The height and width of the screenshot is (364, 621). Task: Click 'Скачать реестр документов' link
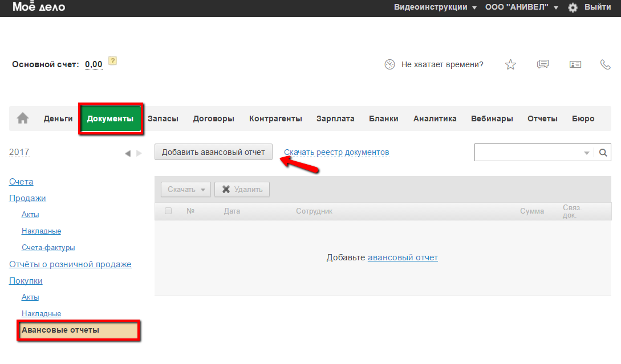point(336,152)
